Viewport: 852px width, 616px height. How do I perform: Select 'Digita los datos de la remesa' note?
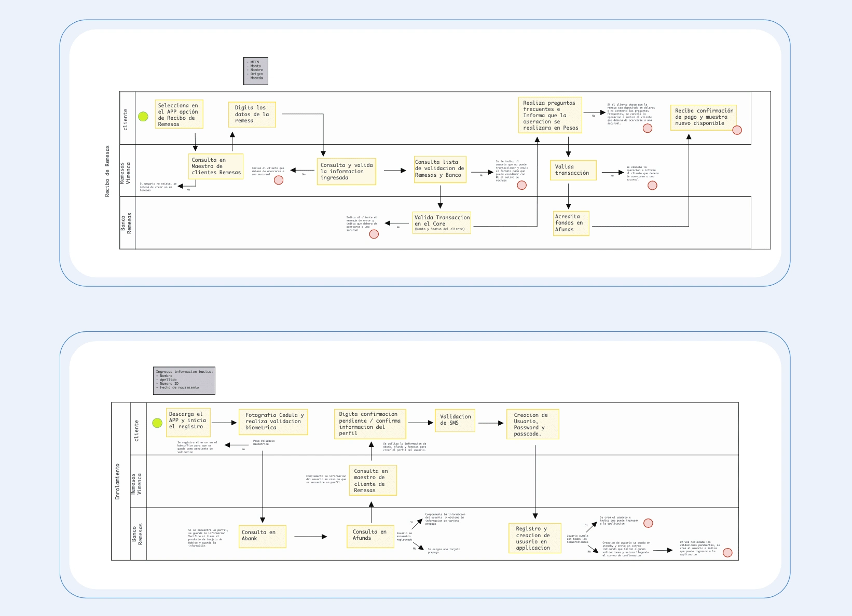click(252, 115)
